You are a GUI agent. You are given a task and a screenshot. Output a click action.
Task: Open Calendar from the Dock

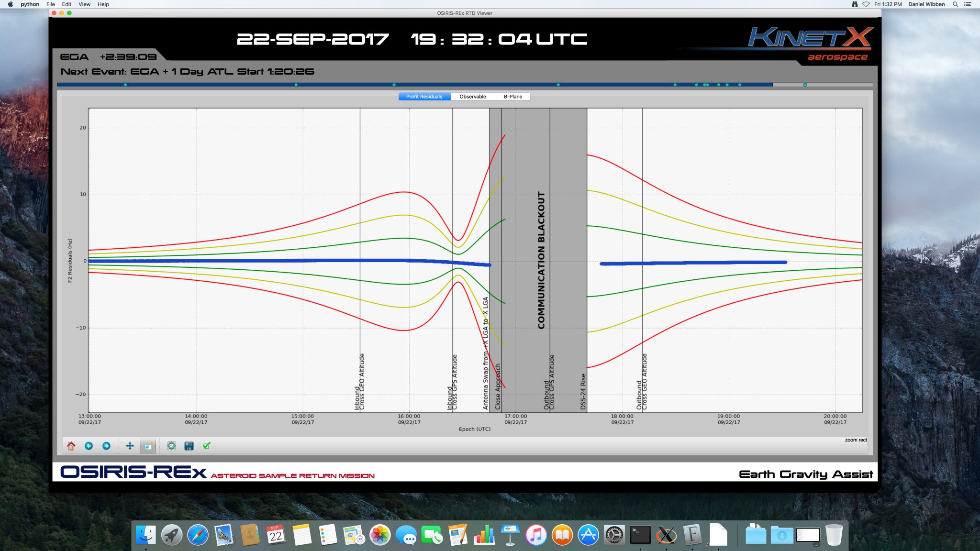(x=276, y=535)
